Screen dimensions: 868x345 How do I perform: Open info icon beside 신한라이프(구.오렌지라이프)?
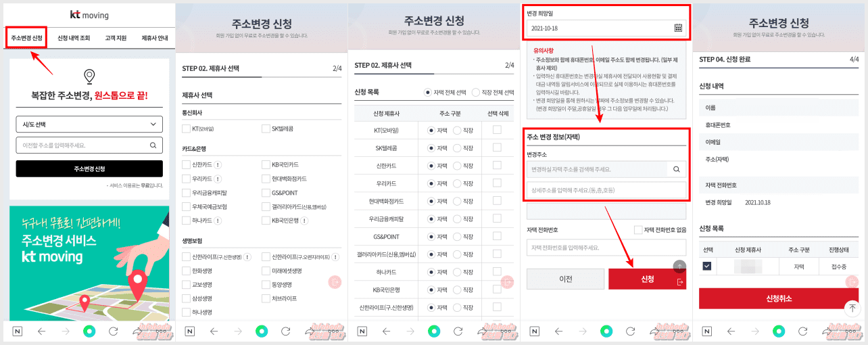click(x=335, y=257)
